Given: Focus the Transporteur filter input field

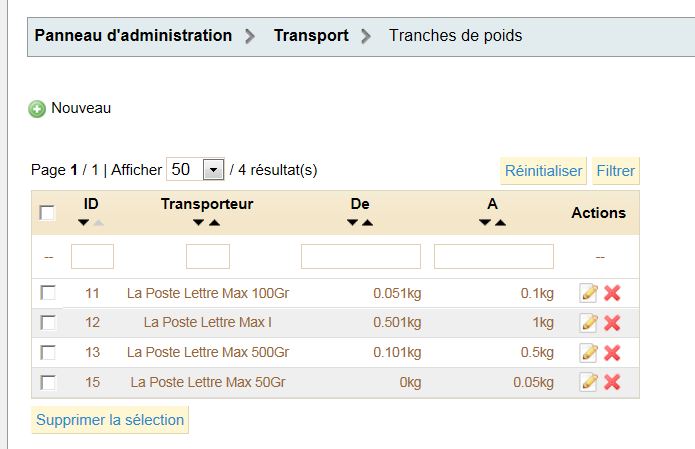Looking at the screenshot, I should (208, 256).
